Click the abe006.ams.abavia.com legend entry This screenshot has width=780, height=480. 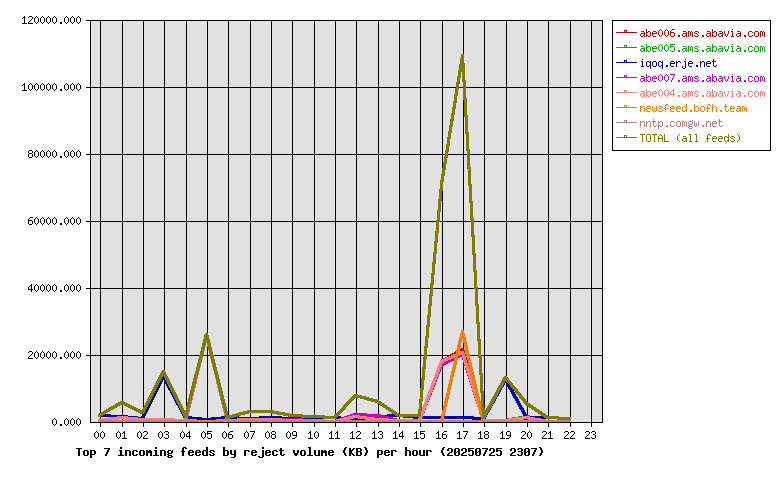(x=690, y=33)
